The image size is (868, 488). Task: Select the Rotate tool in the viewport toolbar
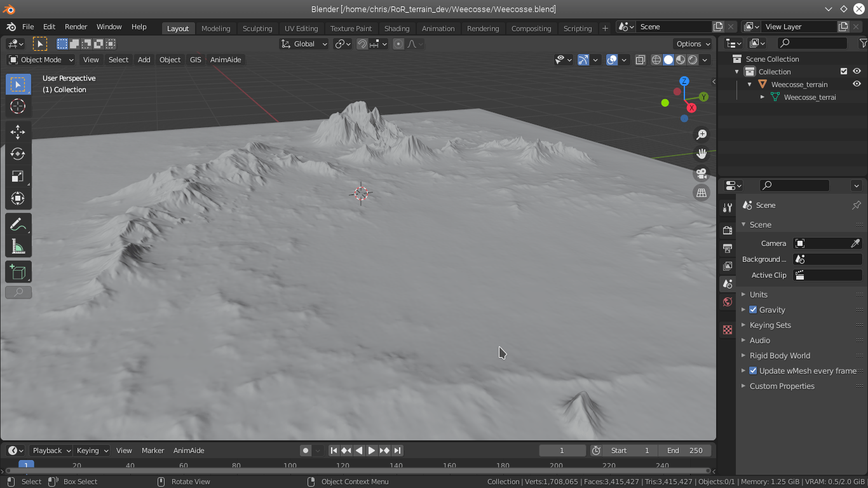click(18, 154)
